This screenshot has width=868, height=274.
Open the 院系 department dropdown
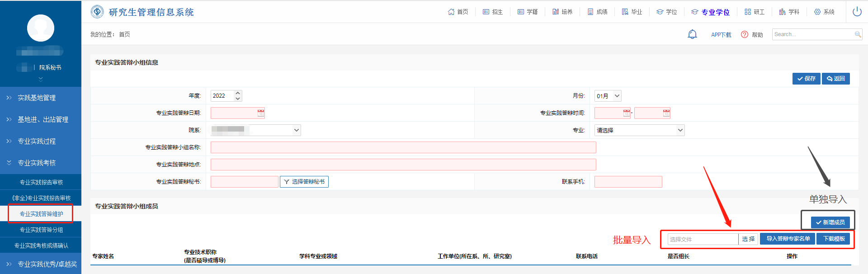pyautogui.click(x=255, y=130)
